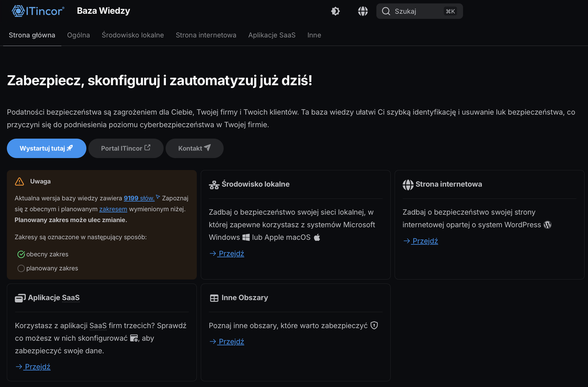Click the SaaS abbreviation in the card description
This screenshot has width=588, height=387.
(x=98, y=326)
